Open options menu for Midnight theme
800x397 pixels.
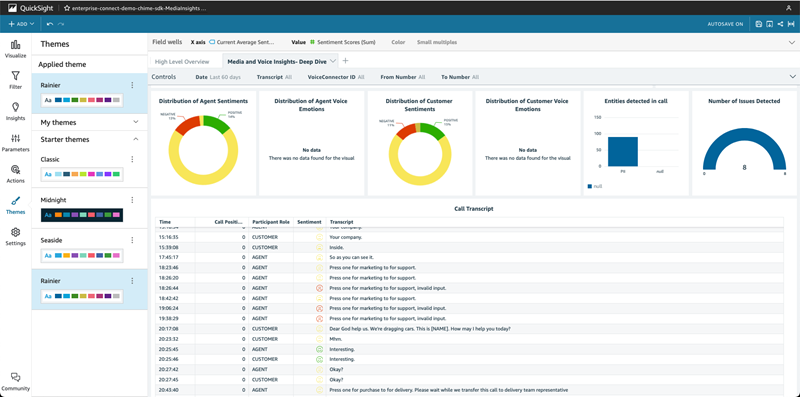click(132, 200)
